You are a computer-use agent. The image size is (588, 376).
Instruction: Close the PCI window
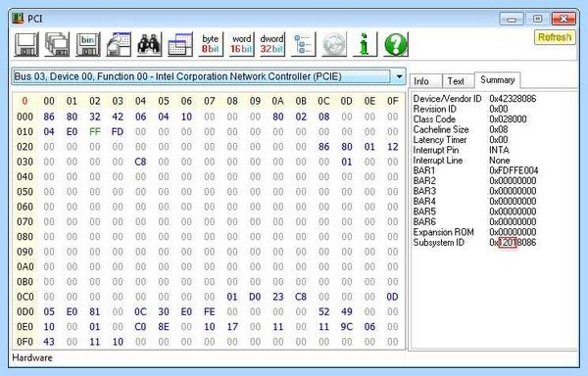(563, 19)
